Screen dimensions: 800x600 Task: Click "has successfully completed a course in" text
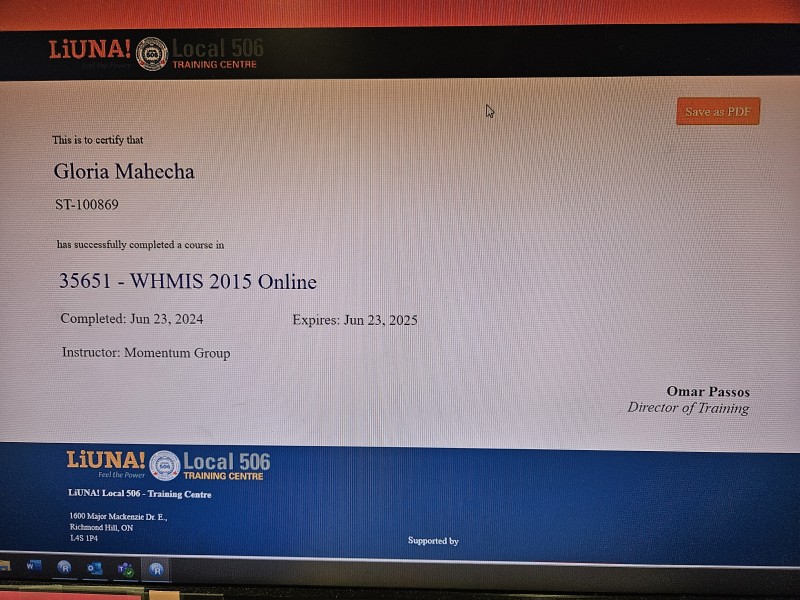[x=140, y=245]
